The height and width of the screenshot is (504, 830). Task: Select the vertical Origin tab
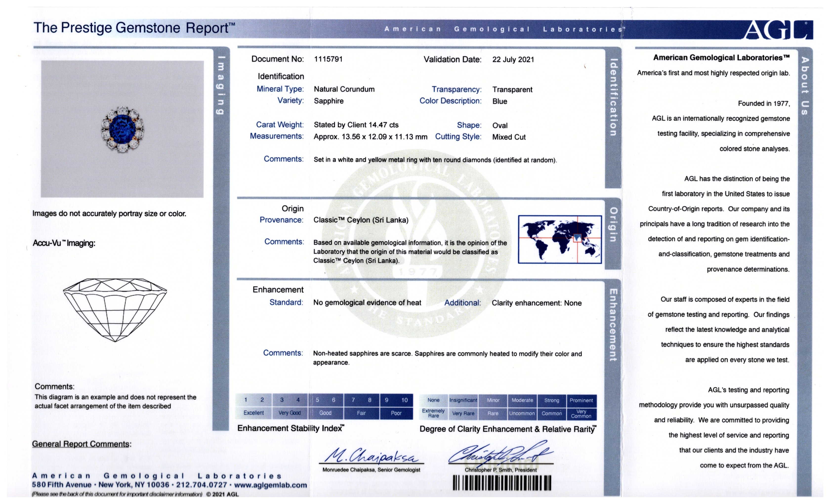click(x=613, y=225)
